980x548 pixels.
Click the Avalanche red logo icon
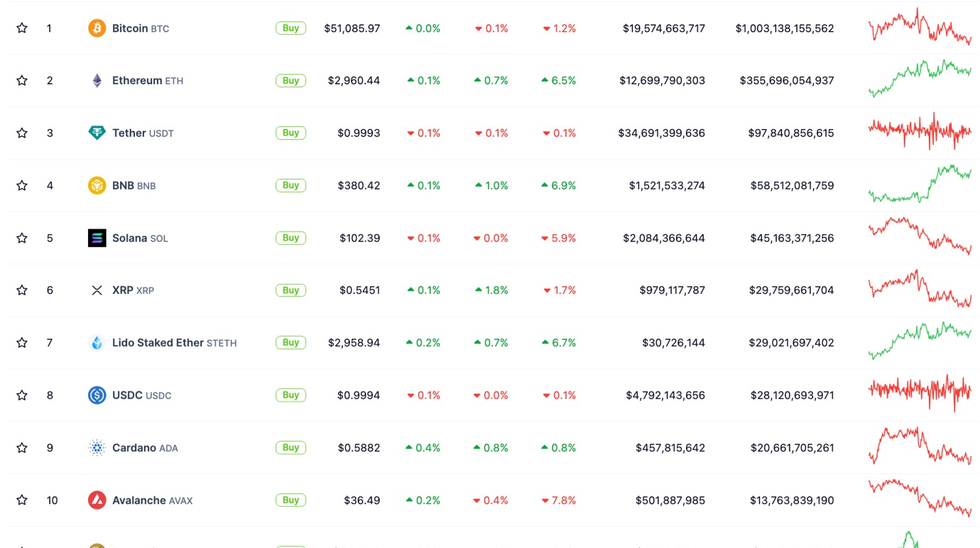click(97, 500)
